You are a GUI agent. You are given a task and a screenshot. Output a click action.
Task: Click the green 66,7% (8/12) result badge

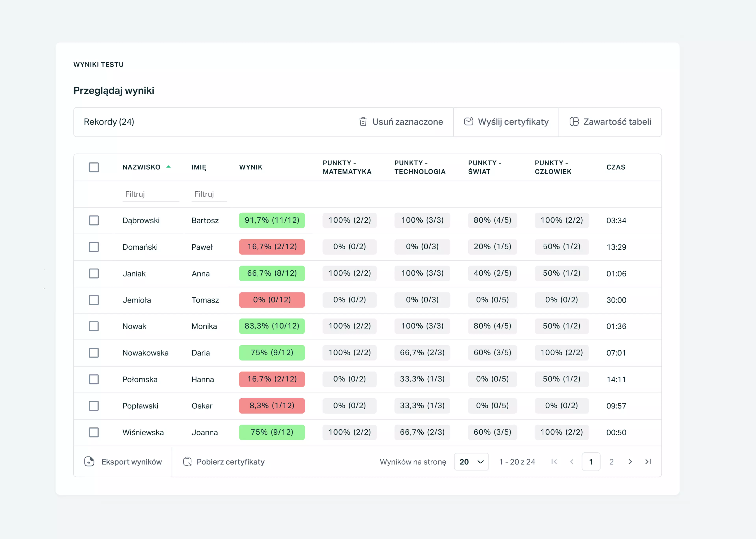coord(272,274)
